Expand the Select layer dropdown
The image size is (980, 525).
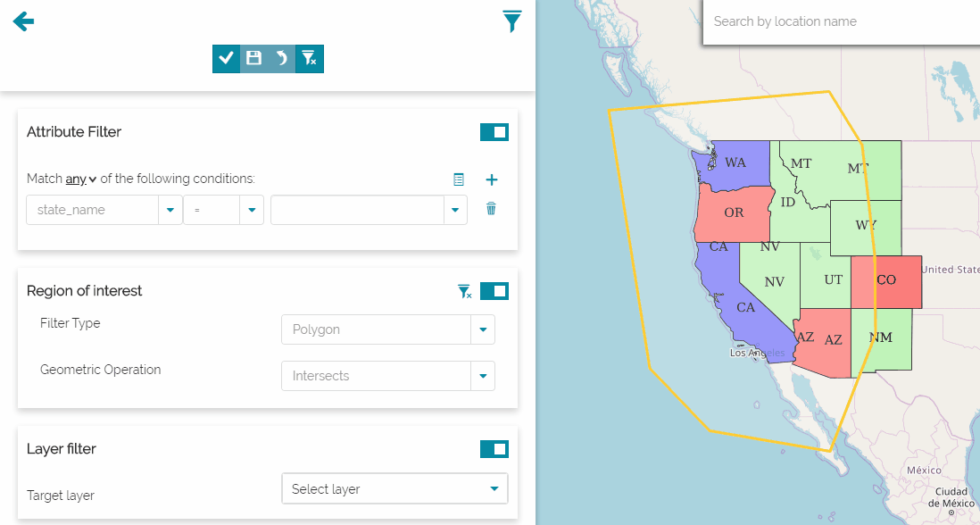[x=493, y=488]
